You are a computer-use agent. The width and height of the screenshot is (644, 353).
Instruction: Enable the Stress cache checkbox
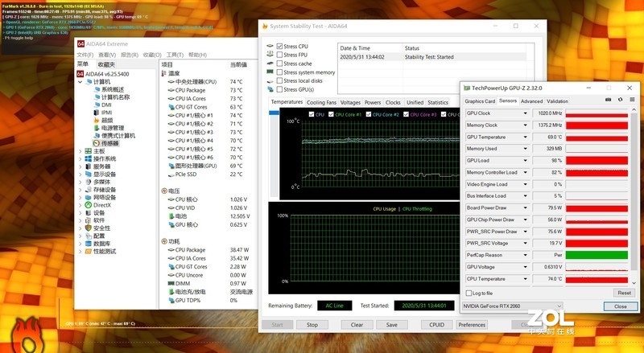coord(279,64)
